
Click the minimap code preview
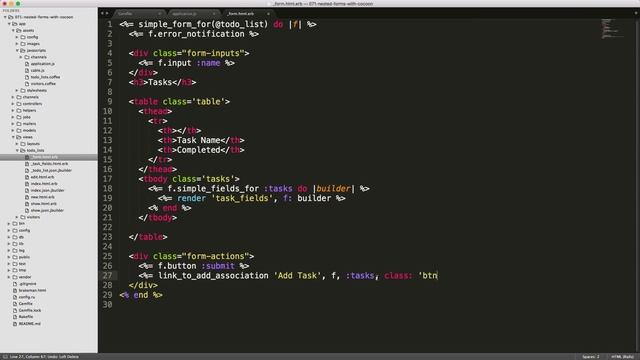(x=612, y=29)
